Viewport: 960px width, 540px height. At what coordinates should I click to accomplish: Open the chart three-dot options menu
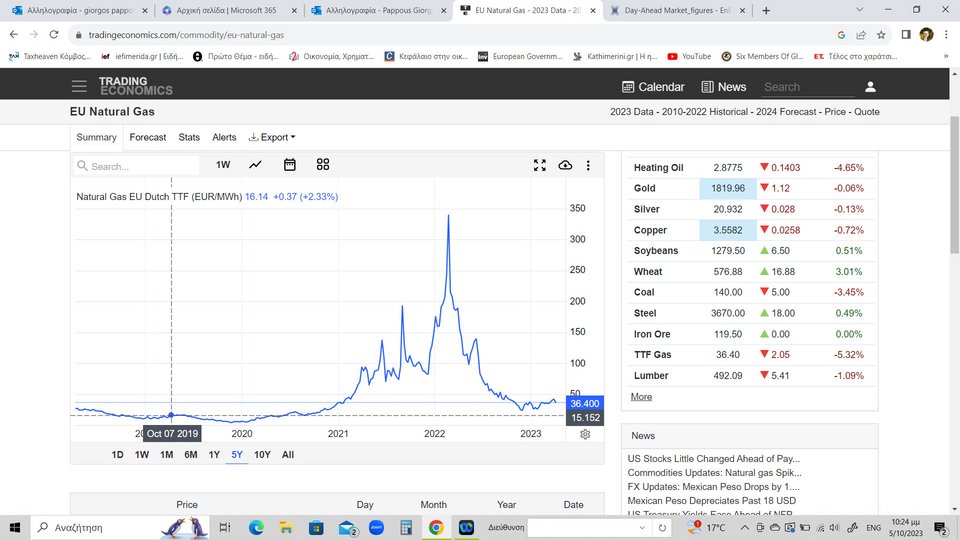[588, 165]
